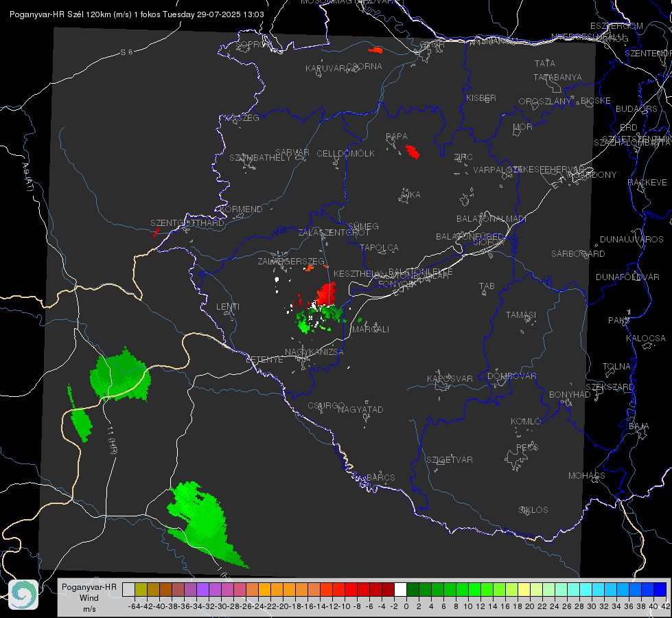Click the swirl weather service logo

pos(23,595)
